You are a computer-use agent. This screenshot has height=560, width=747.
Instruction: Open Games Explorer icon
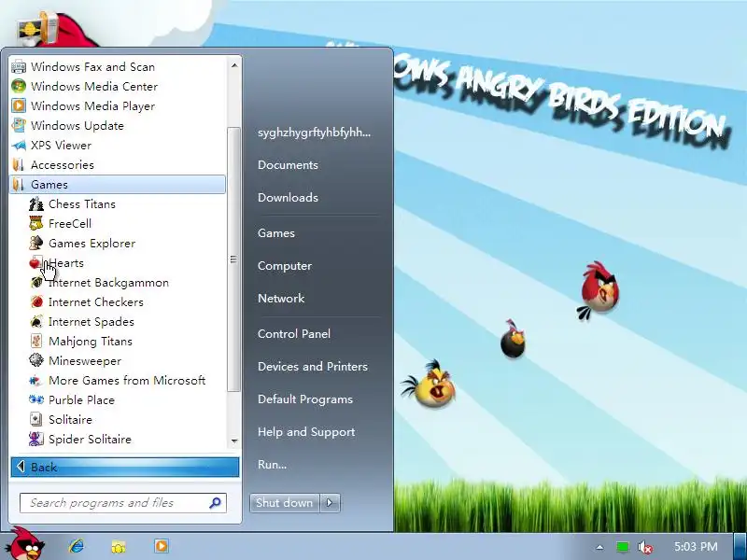tap(36, 243)
